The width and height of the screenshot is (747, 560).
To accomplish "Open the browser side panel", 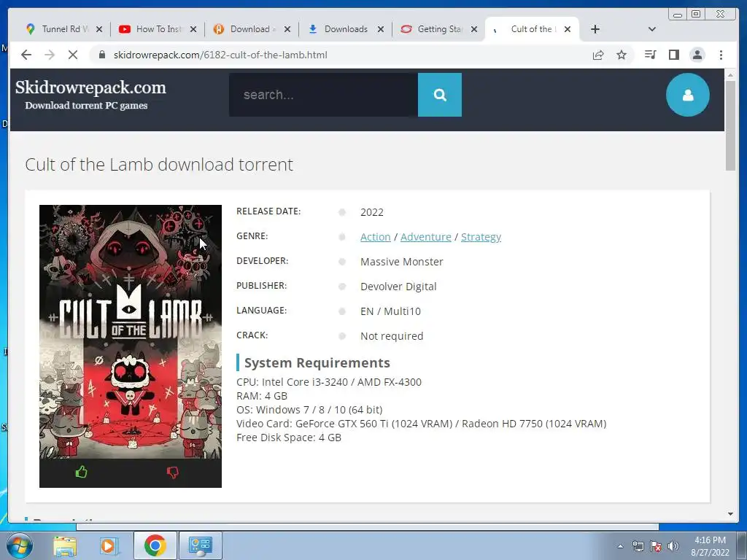I will (673, 55).
